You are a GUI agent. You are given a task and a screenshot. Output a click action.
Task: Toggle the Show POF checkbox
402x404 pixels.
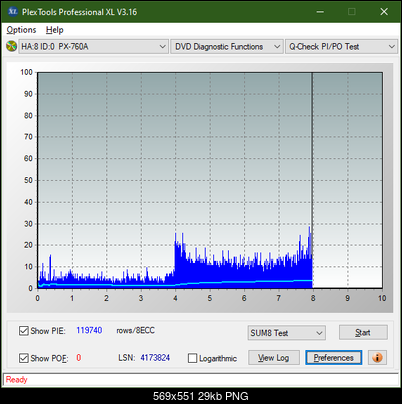24,358
